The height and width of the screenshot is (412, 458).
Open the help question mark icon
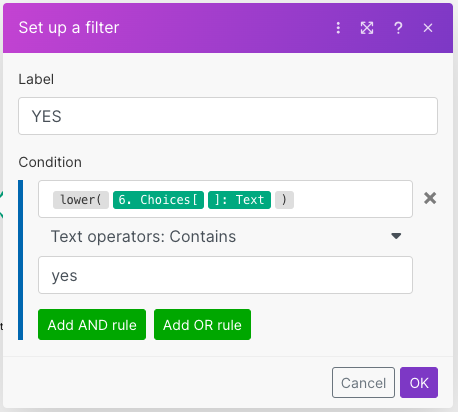coord(398,28)
